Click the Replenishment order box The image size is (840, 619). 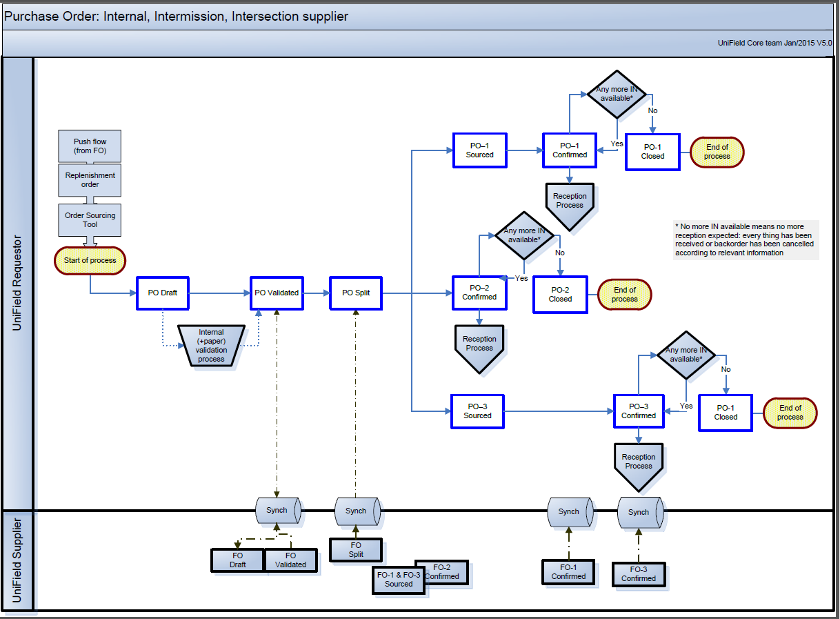point(90,180)
